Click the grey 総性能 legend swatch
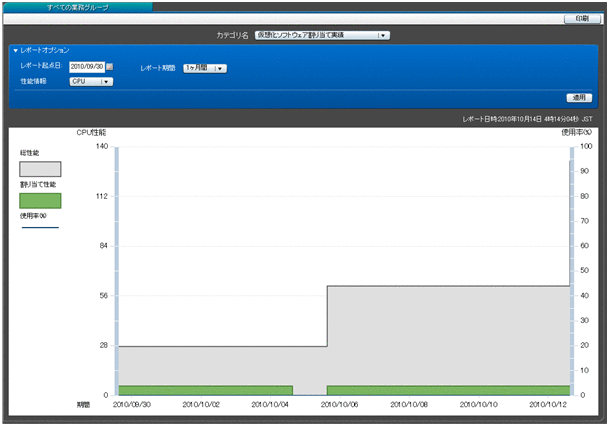The width and height of the screenshot is (611, 428). [40, 169]
